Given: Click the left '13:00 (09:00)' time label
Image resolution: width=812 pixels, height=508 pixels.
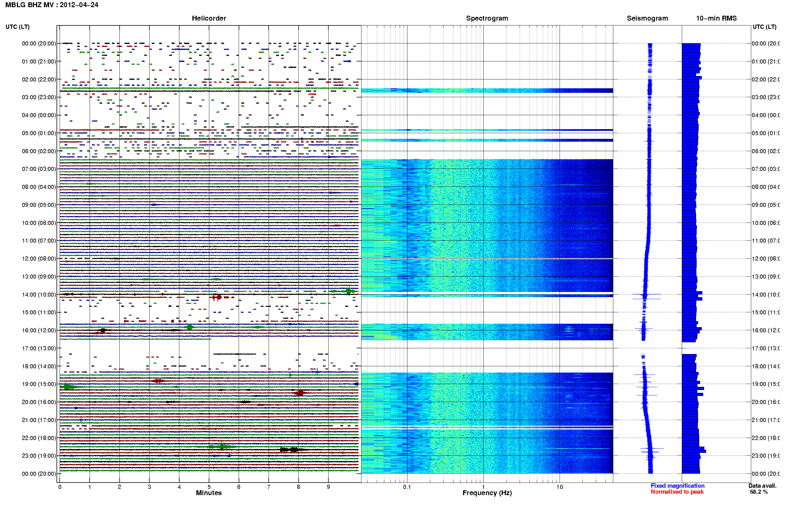Looking at the screenshot, I should coord(39,277).
